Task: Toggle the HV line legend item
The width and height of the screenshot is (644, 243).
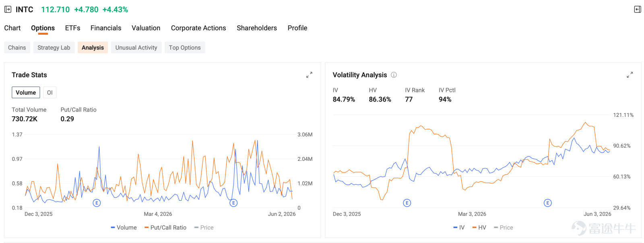Action: [479, 228]
